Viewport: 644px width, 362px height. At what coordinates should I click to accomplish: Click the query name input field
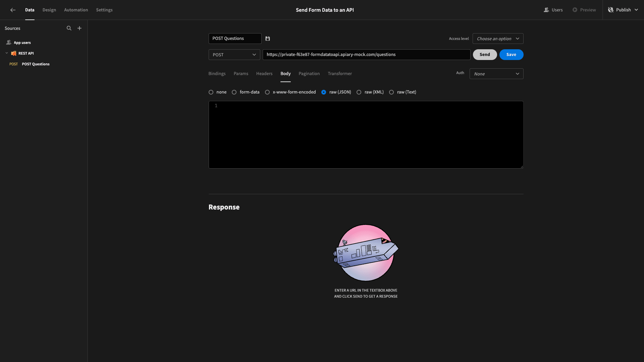(x=235, y=39)
